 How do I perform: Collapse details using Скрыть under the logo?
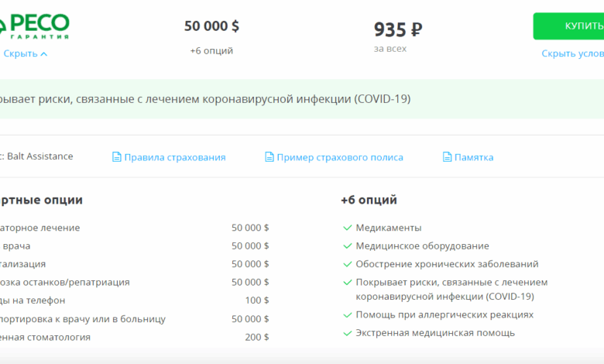[20, 53]
